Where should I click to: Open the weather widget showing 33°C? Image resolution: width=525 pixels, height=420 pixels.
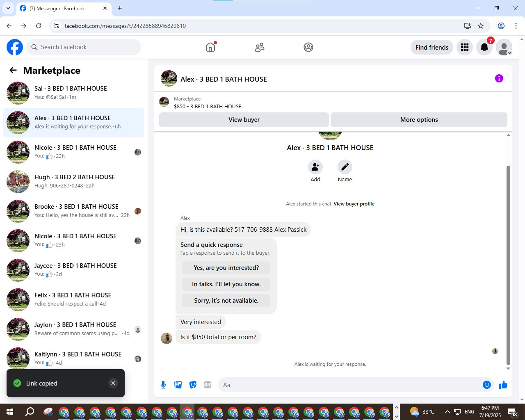click(x=422, y=412)
